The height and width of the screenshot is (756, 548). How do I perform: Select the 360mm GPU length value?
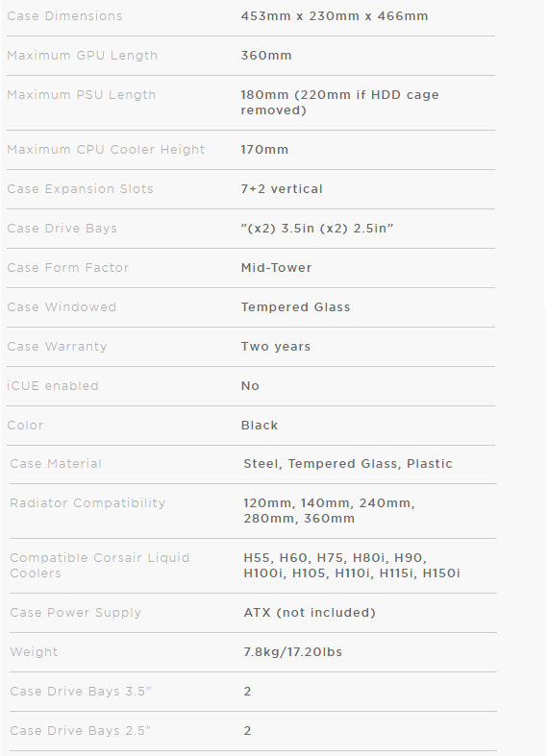[265, 56]
